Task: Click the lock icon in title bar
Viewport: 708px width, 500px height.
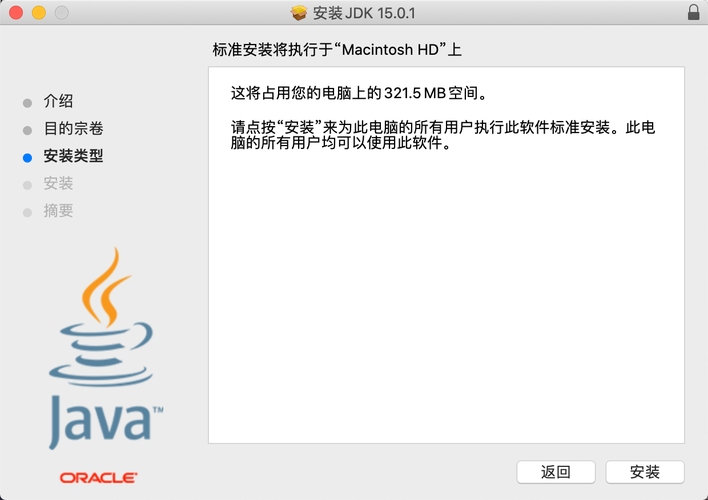Action: point(693,13)
